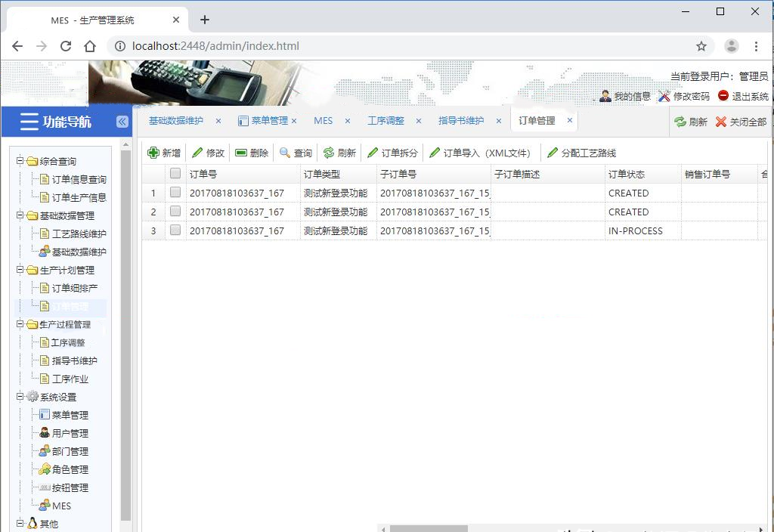Close the 基础数据维护 tab

(x=218, y=121)
